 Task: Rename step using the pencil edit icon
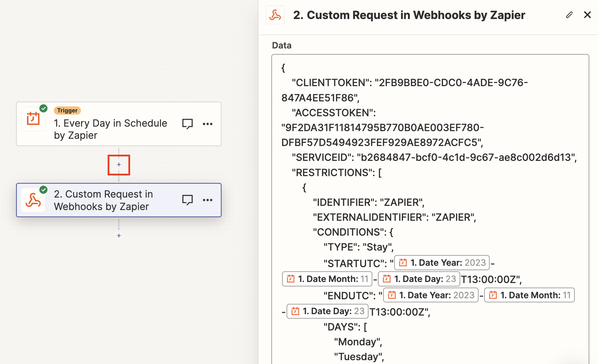(x=569, y=15)
